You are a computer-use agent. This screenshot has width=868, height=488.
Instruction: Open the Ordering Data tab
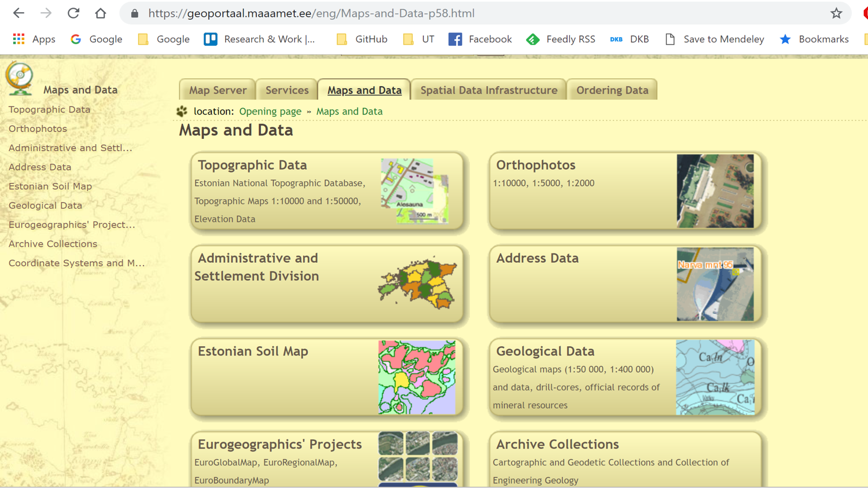(612, 90)
